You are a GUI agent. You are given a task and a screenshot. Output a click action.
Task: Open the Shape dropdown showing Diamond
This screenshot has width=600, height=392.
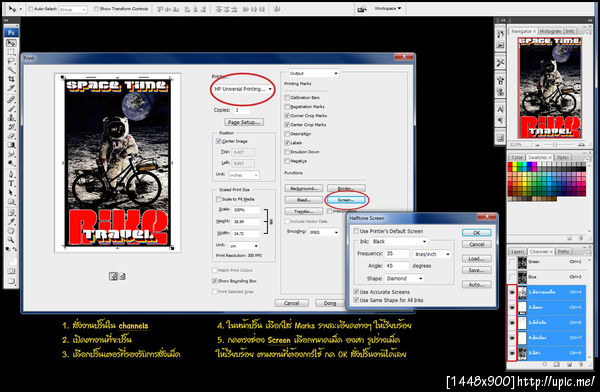(x=404, y=279)
